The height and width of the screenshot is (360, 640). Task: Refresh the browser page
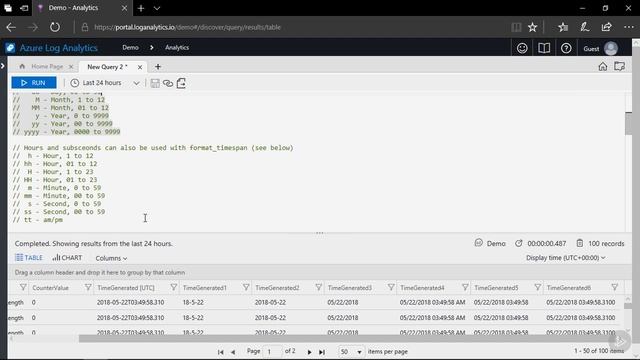tap(55, 27)
